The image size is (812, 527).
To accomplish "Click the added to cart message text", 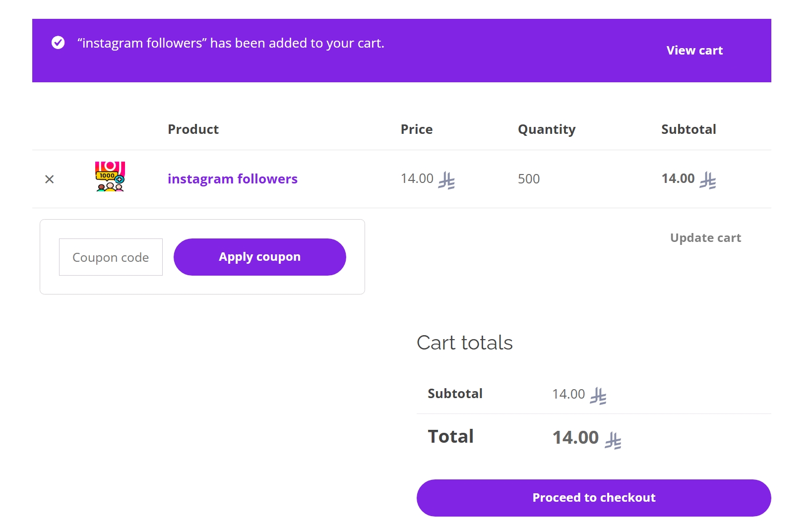I will (231, 43).
